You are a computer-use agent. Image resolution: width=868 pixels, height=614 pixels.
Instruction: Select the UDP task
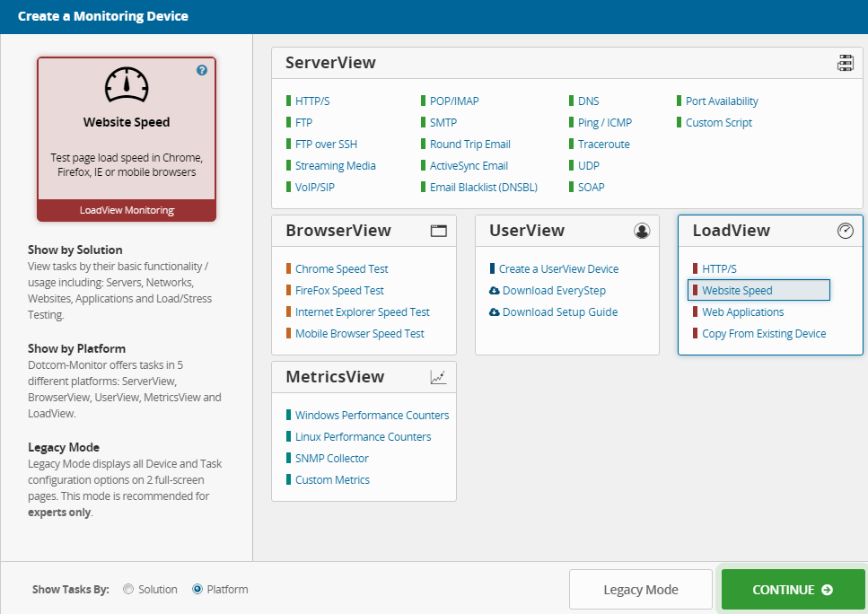(589, 166)
